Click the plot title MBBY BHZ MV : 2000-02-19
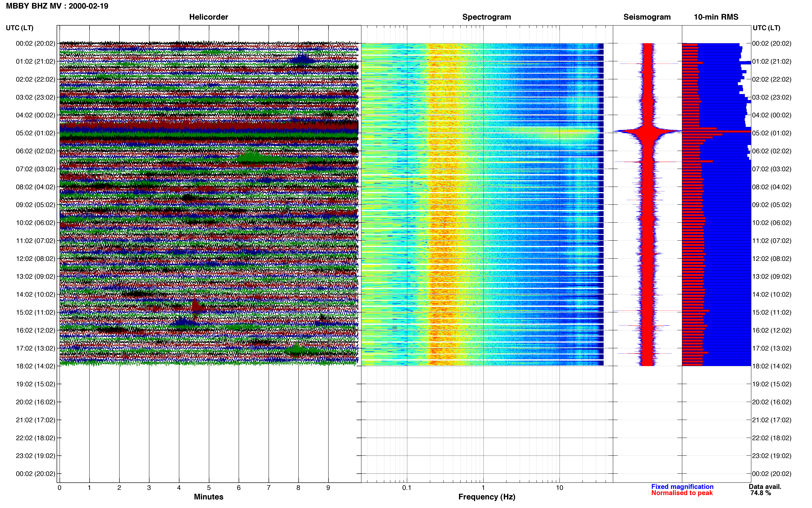Viewport: 812px width, 508px height. click(57, 6)
